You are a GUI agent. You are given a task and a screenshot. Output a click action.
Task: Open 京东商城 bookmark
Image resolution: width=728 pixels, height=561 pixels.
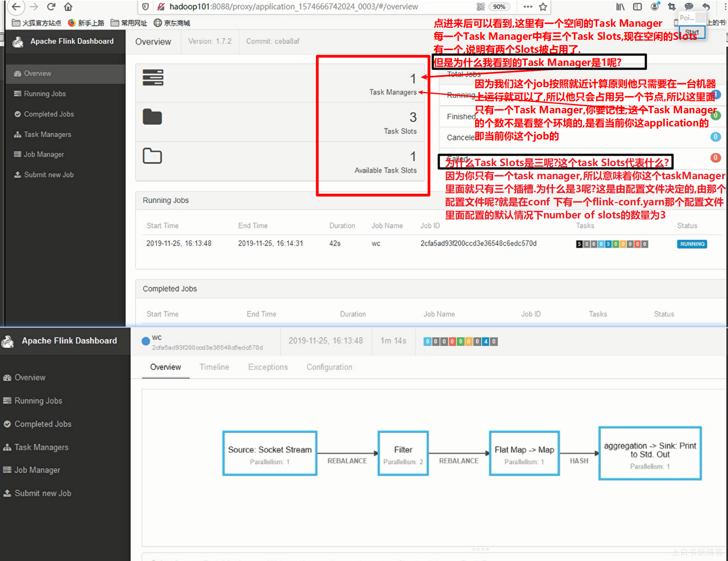pyautogui.click(x=172, y=23)
